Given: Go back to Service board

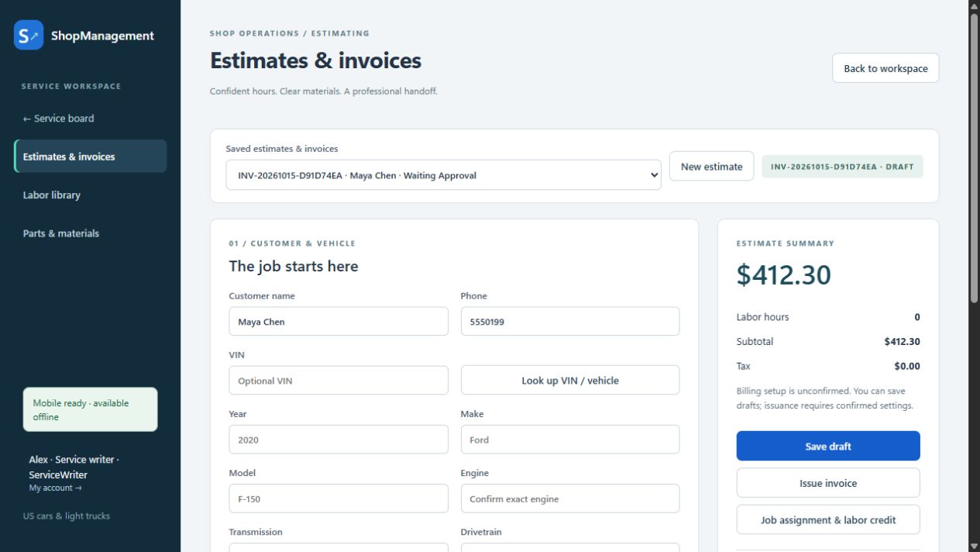Looking at the screenshot, I should click(x=58, y=119).
